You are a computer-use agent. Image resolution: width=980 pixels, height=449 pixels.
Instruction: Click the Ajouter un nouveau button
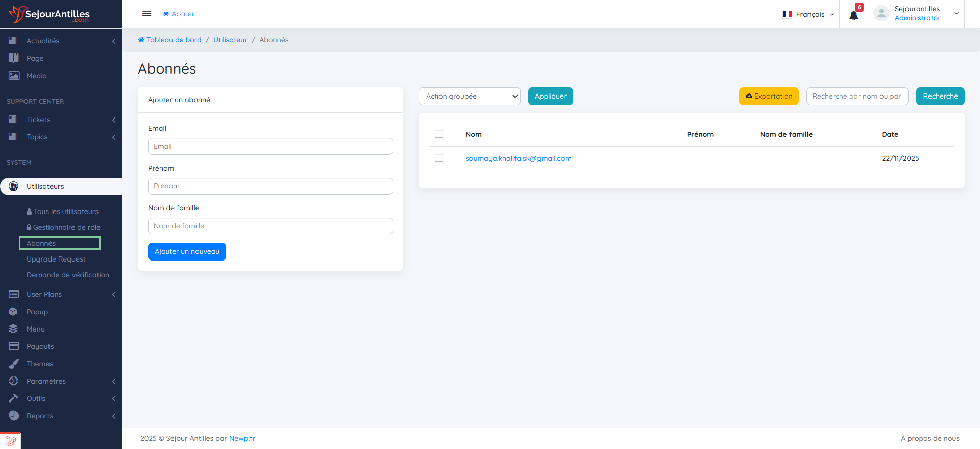(187, 251)
